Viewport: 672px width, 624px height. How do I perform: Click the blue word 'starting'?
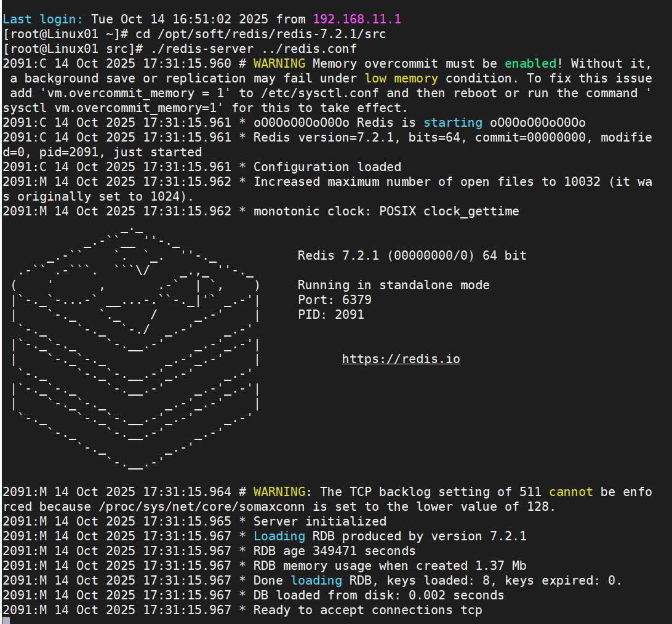452,123
